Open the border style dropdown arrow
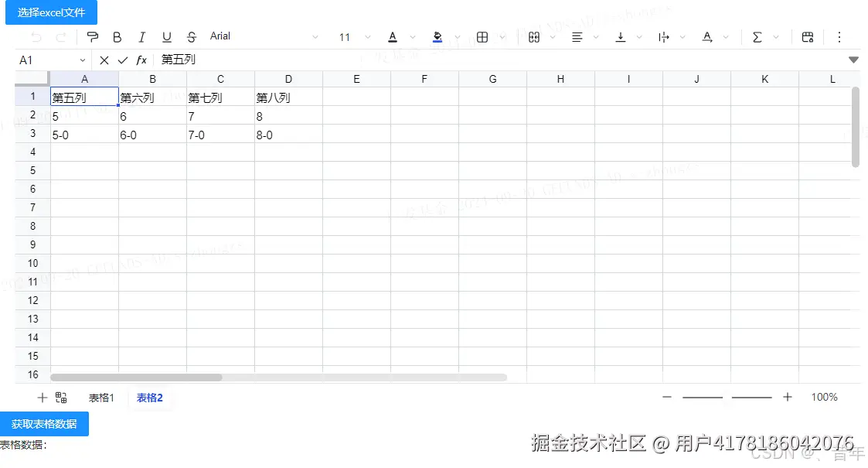The width and height of the screenshot is (868, 468). [x=502, y=36]
